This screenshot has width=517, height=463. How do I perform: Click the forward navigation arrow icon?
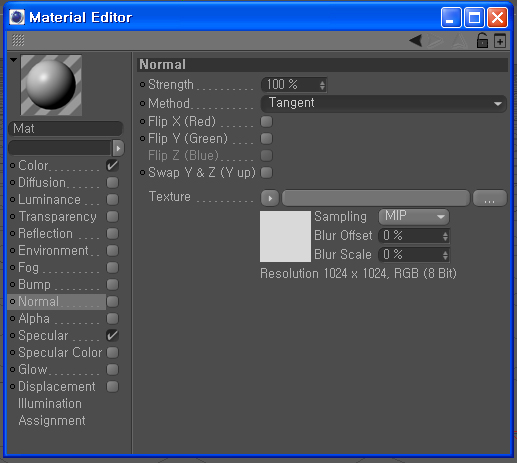[436, 41]
